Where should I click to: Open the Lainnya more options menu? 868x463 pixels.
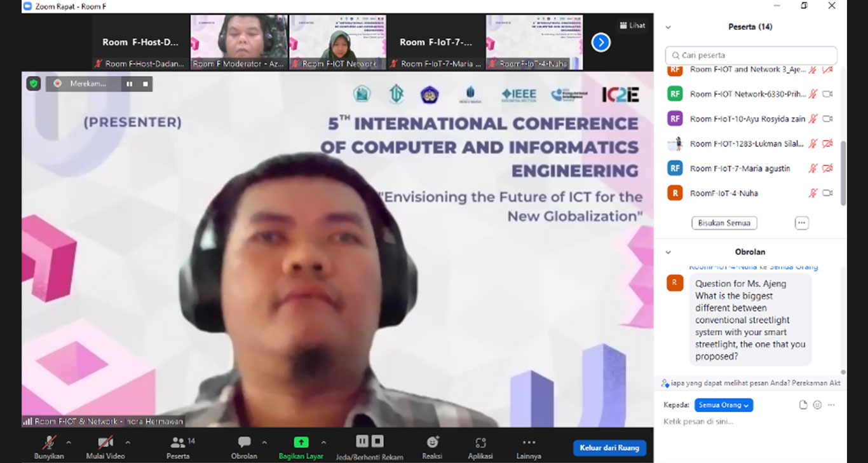(529, 443)
